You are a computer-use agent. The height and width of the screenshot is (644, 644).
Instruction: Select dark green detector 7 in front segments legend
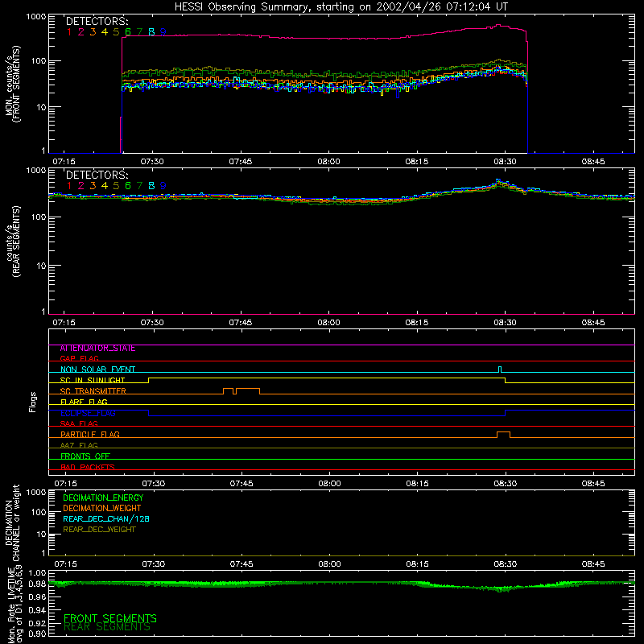pos(139,32)
